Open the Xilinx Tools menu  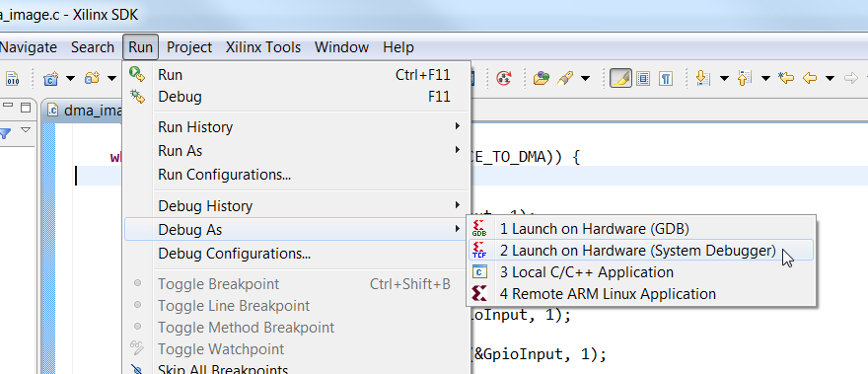click(263, 47)
